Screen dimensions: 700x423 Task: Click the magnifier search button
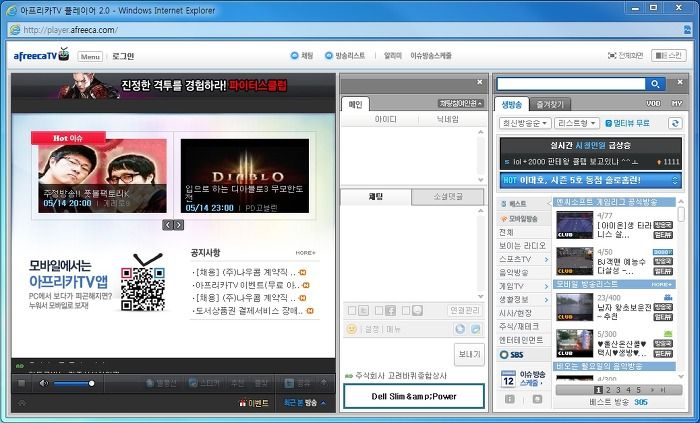pos(655,84)
